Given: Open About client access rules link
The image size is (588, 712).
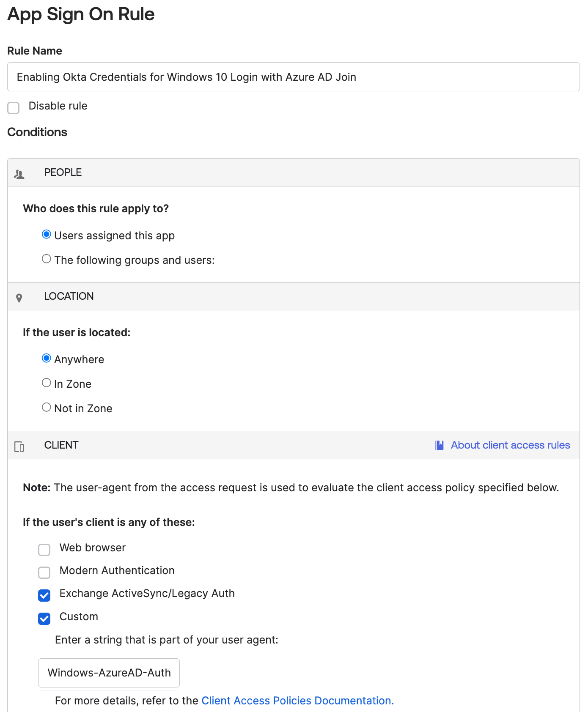Looking at the screenshot, I should (x=510, y=445).
